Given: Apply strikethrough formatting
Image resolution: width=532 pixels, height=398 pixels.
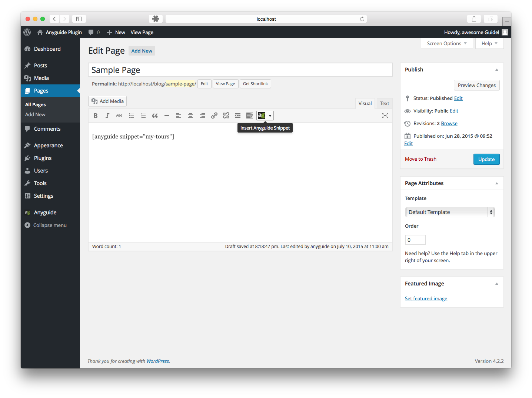Looking at the screenshot, I should (119, 116).
